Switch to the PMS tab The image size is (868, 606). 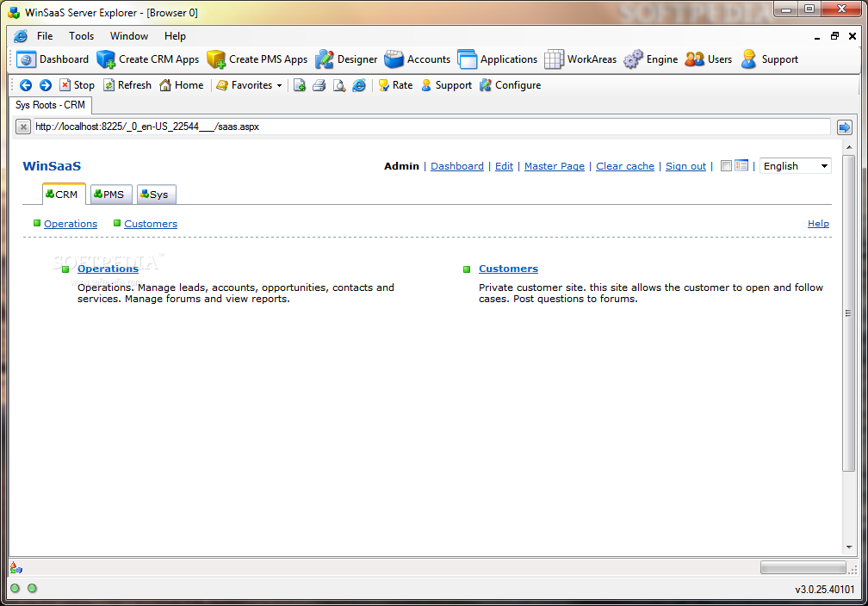[x=111, y=195]
